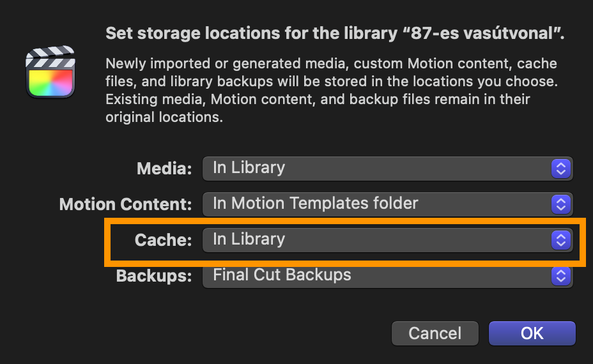The image size is (593, 364).
Task: Confirm storage locations with OK
Action: pyautogui.click(x=532, y=333)
